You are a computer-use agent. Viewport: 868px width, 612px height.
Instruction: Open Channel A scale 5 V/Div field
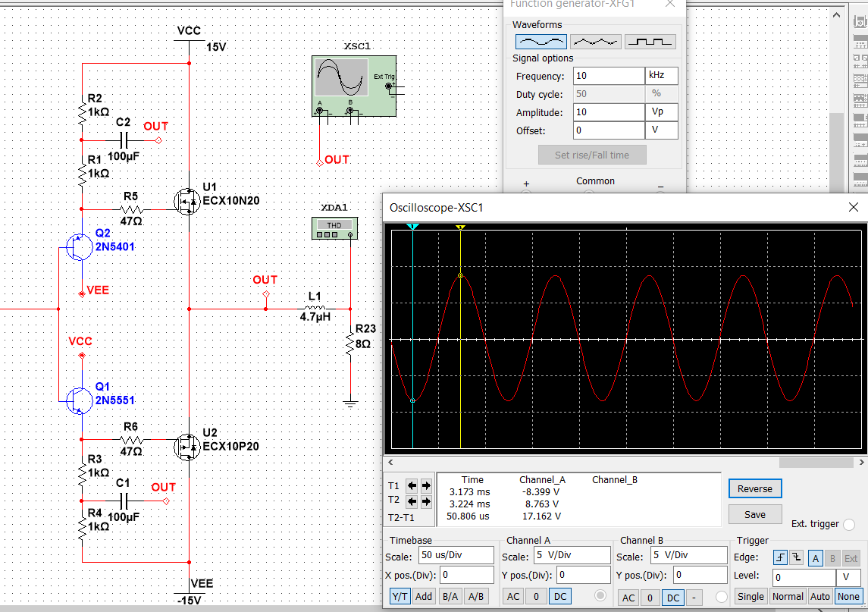(572, 555)
